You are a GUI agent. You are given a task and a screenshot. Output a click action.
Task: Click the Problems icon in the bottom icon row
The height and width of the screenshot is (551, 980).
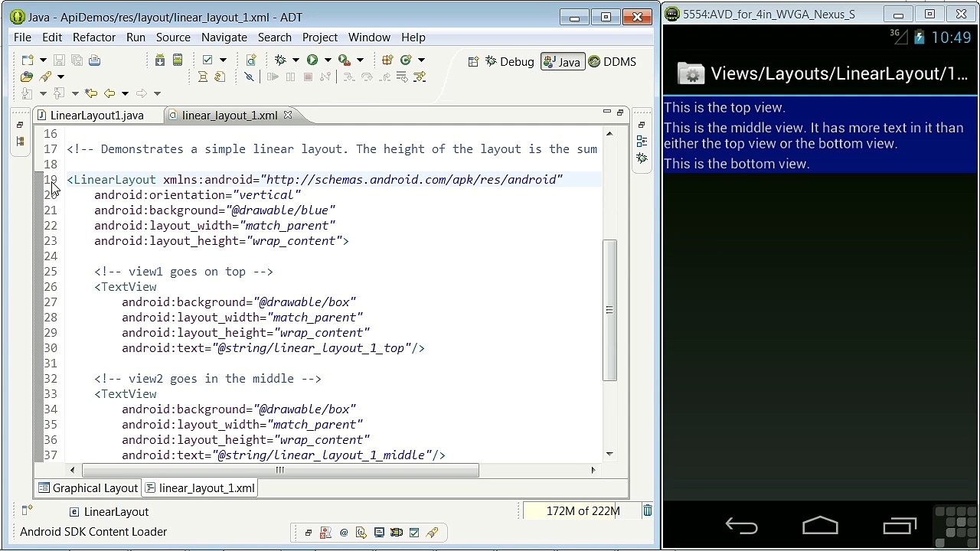pos(325,533)
